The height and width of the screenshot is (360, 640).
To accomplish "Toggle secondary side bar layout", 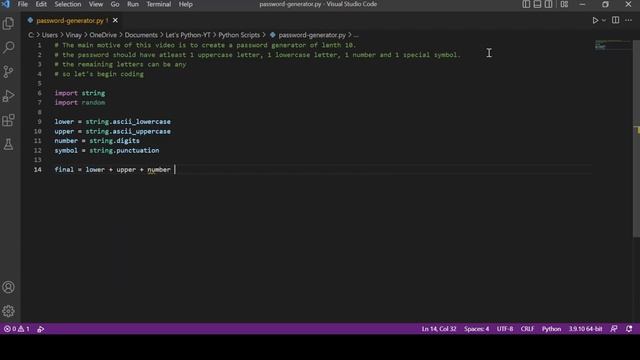I will click(x=549, y=4).
